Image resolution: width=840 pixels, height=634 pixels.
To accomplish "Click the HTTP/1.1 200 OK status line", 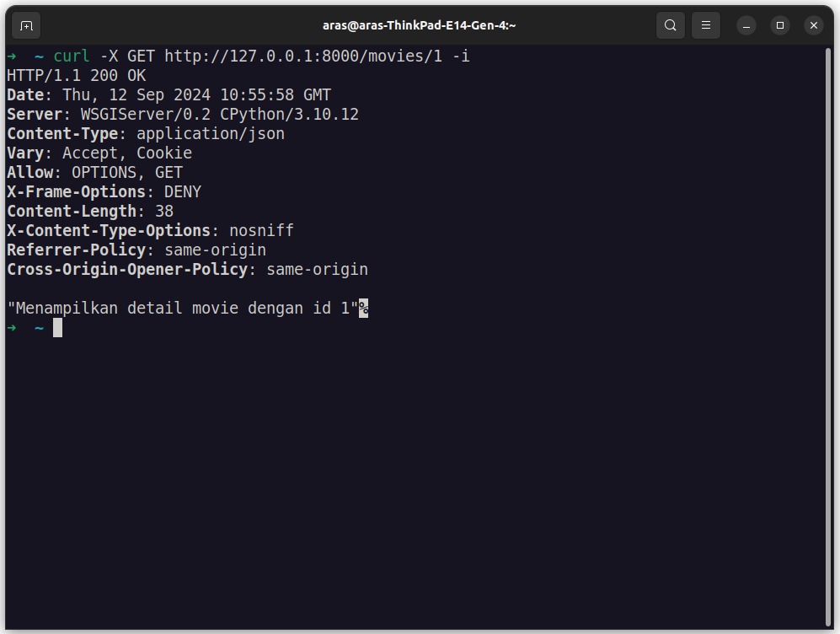I will (x=76, y=76).
